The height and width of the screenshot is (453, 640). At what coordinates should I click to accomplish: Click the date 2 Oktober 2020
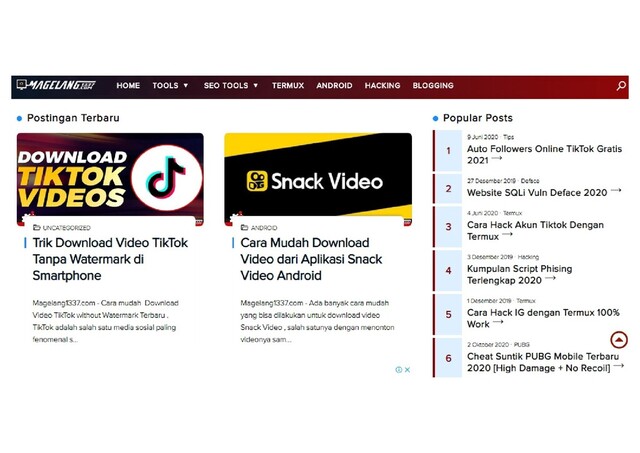coord(488,344)
